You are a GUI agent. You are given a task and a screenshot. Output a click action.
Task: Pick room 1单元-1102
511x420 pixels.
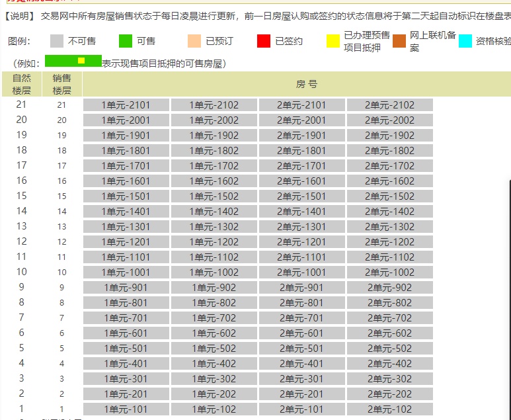pyautogui.click(x=214, y=257)
